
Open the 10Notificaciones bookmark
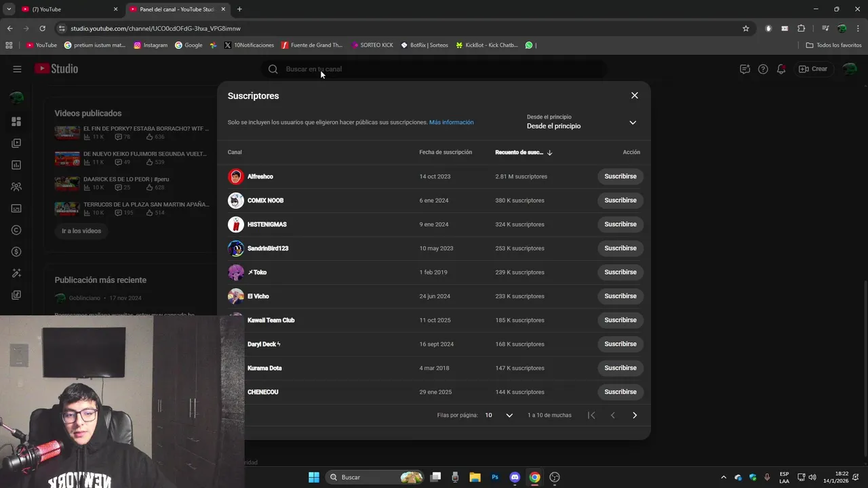coord(249,45)
